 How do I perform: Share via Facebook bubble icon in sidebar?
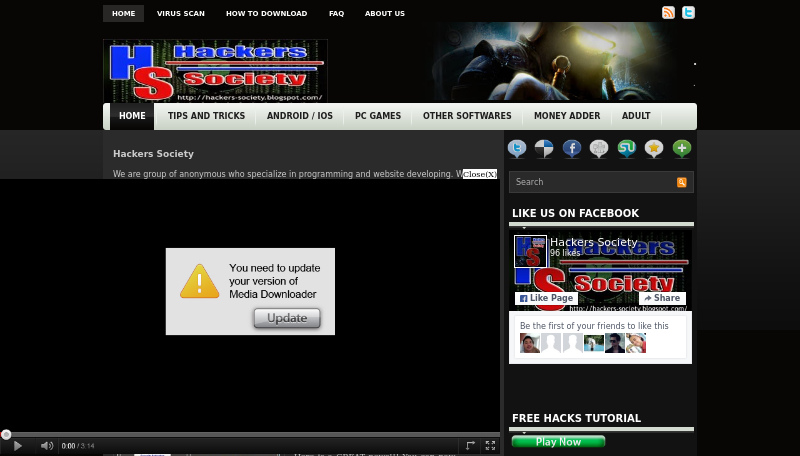tap(572, 148)
